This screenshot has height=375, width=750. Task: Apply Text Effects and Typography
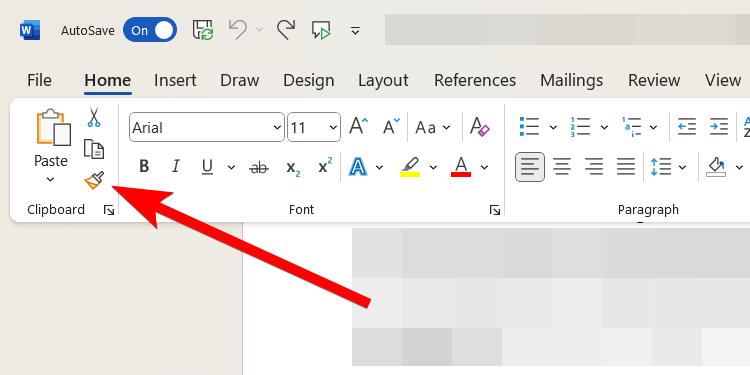pos(358,166)
